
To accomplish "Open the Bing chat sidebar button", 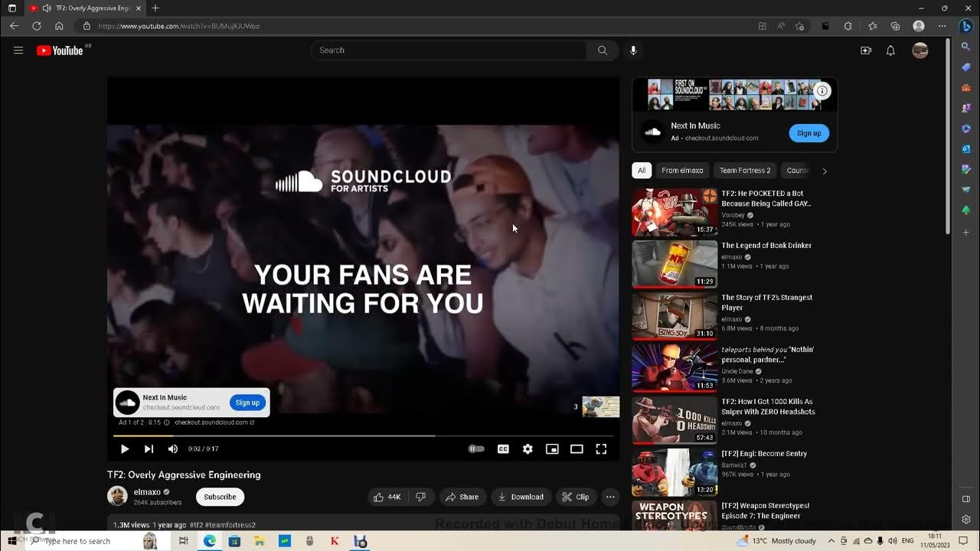I will (966, 26).
